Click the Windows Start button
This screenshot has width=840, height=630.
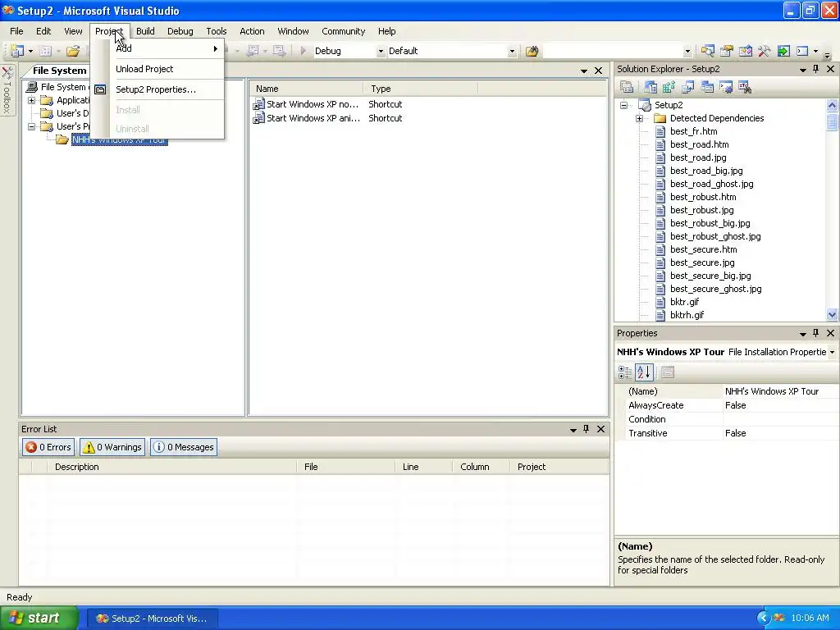(x=39, y=619)
